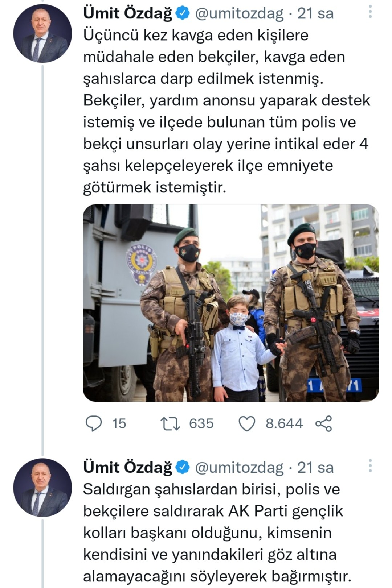The image size is (392, 588).
Task: Tap the share icon under the photo
Action: pyautogui.click(x=323, y=423)
